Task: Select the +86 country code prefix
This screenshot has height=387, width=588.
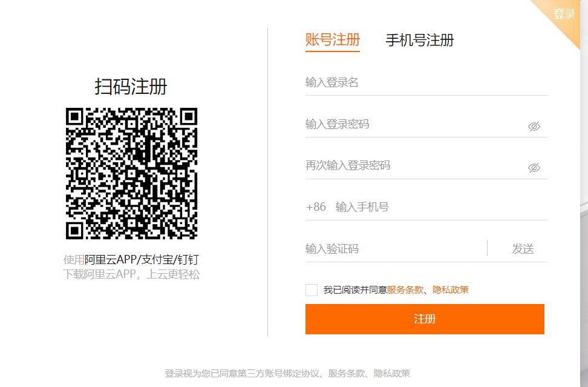Action: 316,207
